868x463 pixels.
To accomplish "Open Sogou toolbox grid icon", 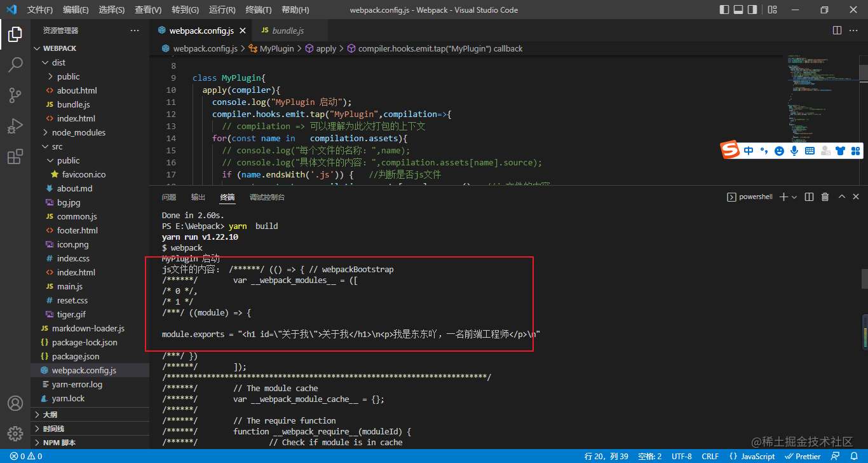I will click(x=856, y=151).
